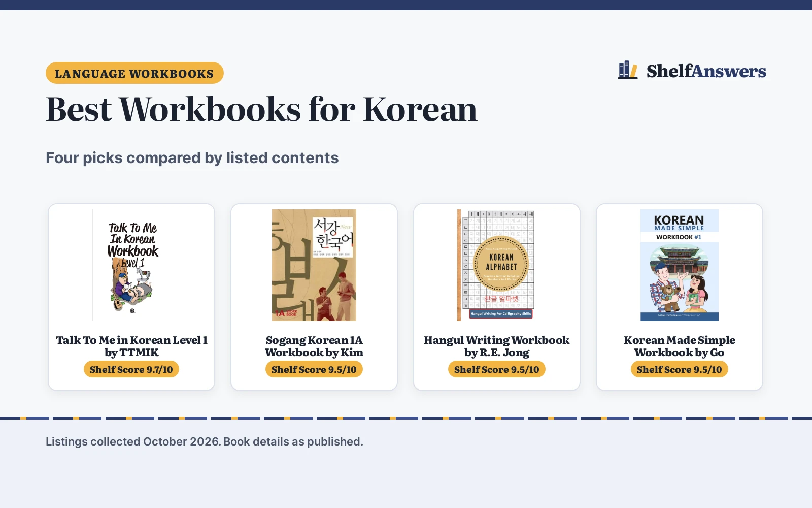Click title Sogang Korean 1A Workbook by Kim
Viewport: 812px width, 508px height.
[314, 346]
